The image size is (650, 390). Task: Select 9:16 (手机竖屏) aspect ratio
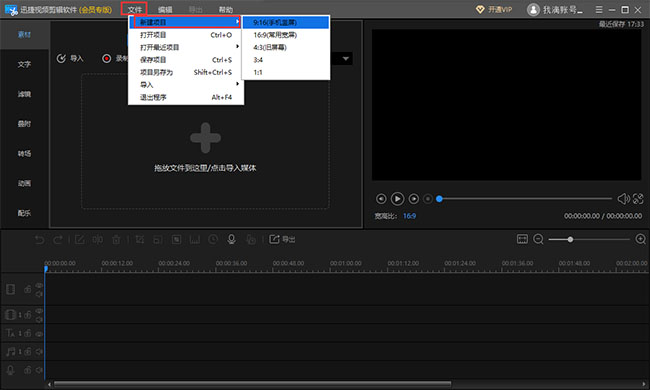tap(286, 22)
